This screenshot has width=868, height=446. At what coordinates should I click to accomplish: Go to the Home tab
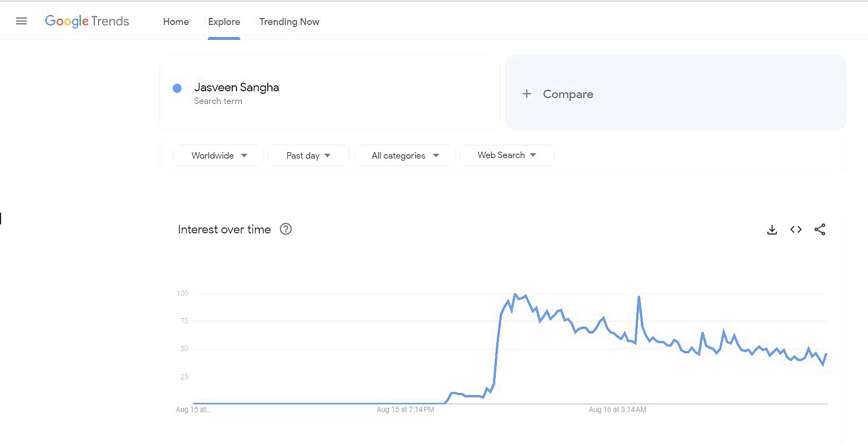click(176, 22)
